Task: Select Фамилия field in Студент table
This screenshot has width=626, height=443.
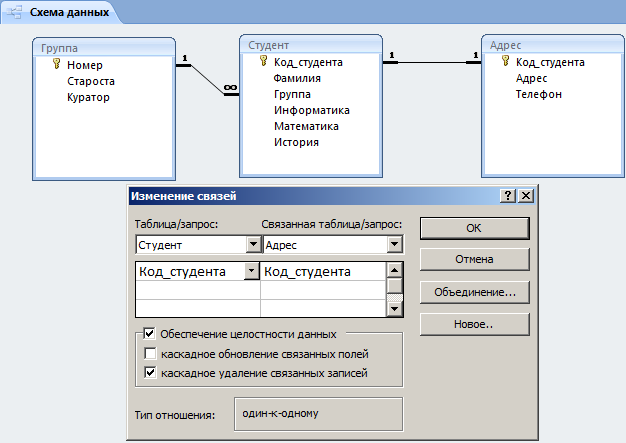Action: (297, 78)
